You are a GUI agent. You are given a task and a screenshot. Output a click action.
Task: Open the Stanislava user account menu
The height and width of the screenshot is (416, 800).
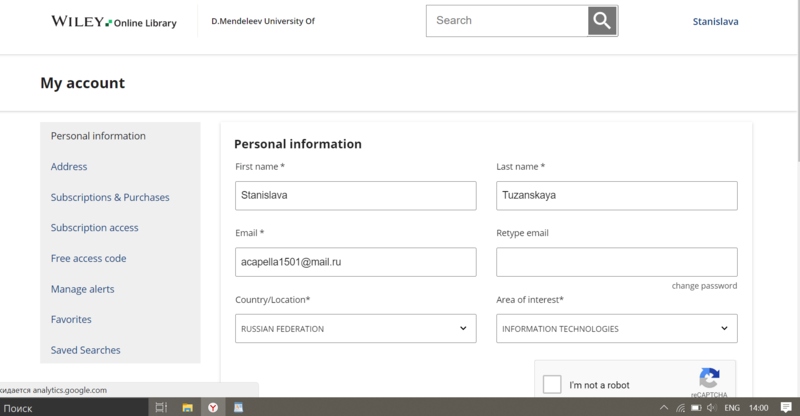[715, 21]
